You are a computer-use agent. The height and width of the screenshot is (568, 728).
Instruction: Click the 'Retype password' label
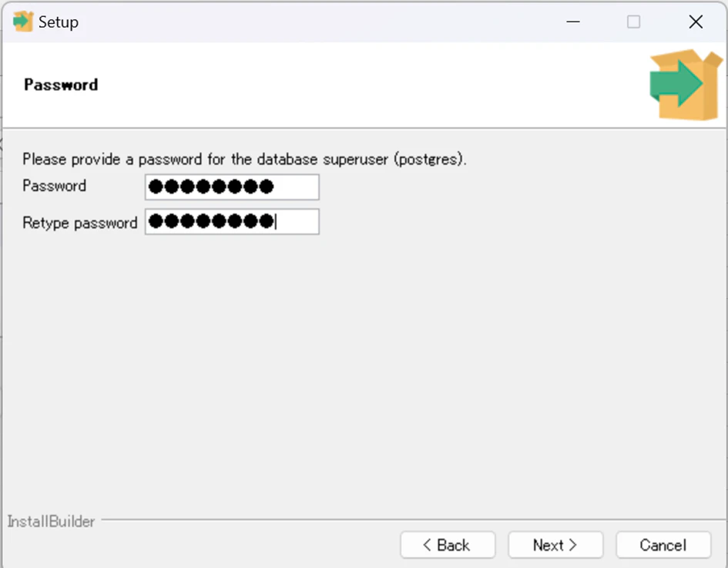[80, 223]
